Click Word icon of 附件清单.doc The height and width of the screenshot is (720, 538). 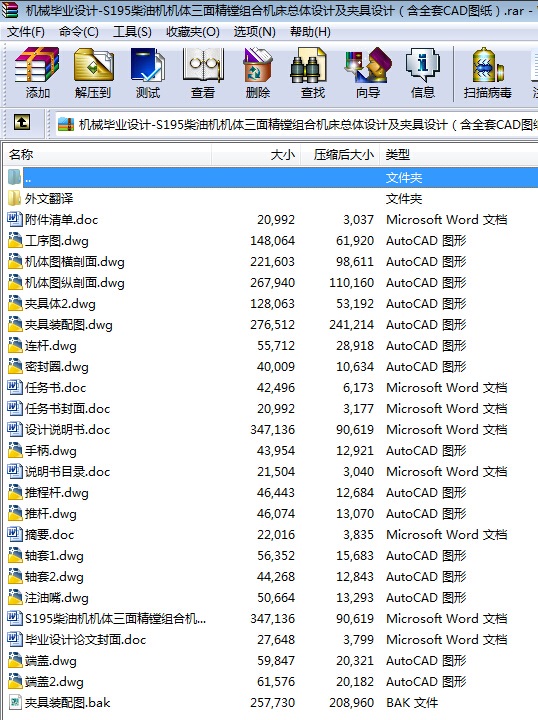(15, 219)
